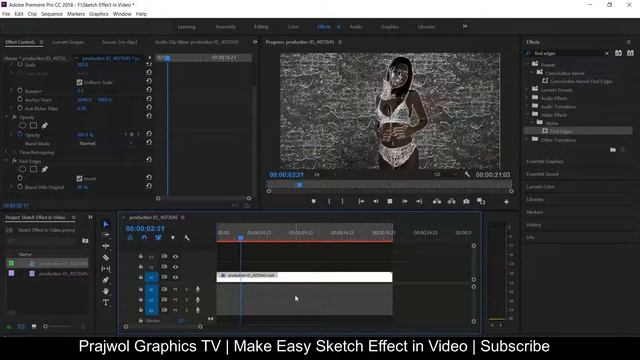Open Program Monitor playback resolution dropdown

[446, 175]
